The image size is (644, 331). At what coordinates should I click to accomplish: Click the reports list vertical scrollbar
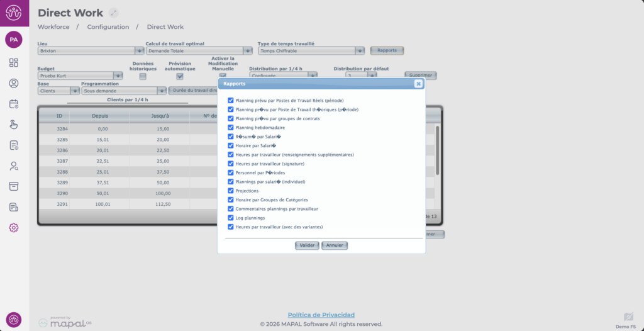coord(438,150)
